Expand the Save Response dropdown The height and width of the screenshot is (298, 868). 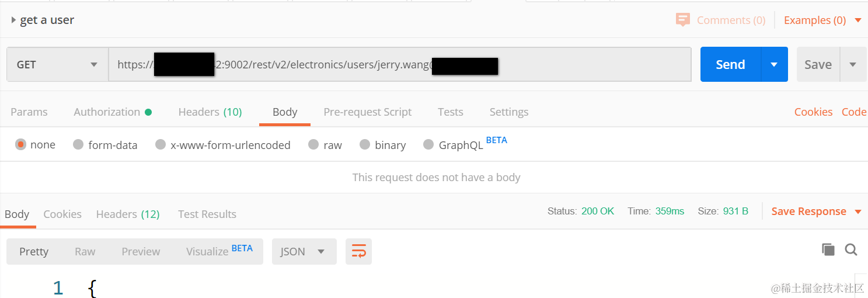tap(858, 212)
